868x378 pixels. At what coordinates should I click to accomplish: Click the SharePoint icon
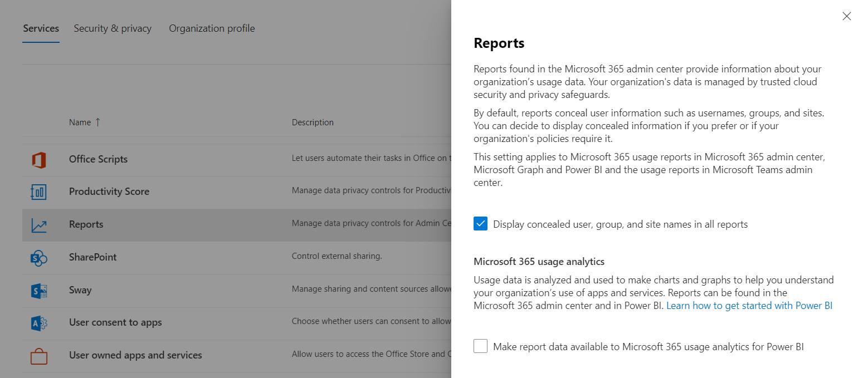39,258
